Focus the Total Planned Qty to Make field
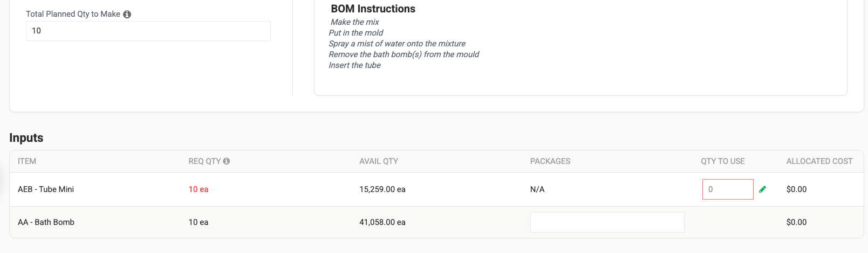The width and height of the screenshot is (868, 253). coord(148,31)
